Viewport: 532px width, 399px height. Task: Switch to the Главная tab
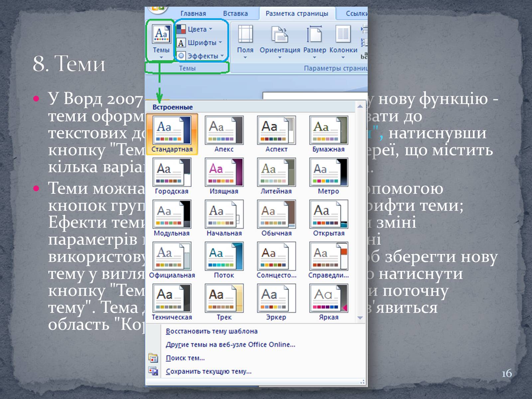coord(193,14)
